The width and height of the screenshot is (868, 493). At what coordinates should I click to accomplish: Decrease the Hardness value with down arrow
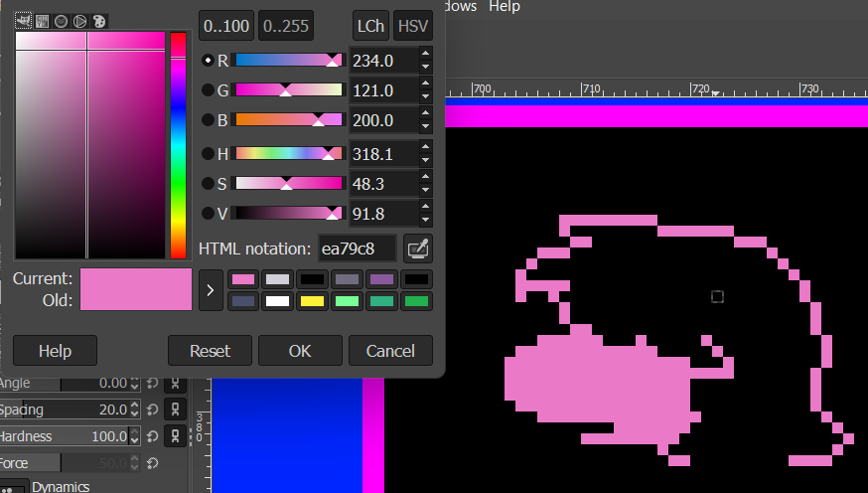(134, 440)
